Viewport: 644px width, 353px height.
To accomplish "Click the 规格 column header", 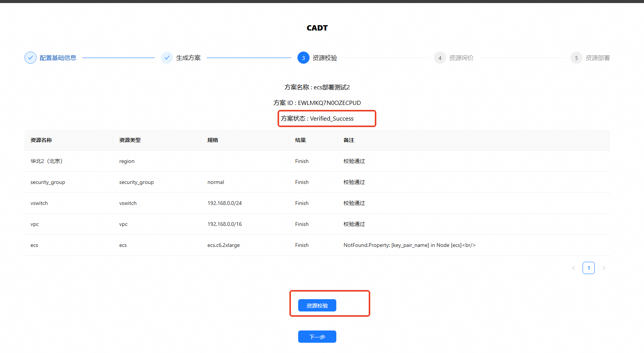I will tap(213, 140).
